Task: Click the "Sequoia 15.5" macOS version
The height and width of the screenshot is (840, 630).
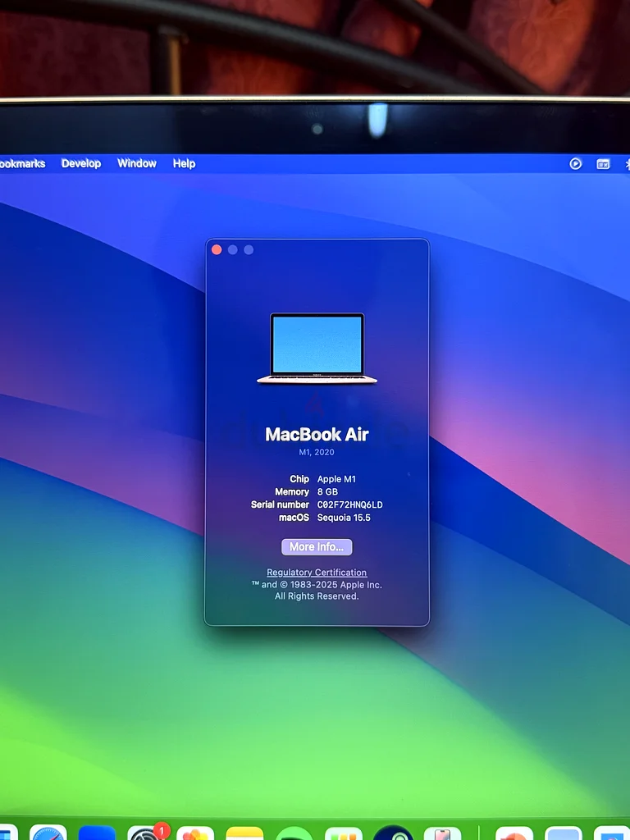Action: [344, 518]
